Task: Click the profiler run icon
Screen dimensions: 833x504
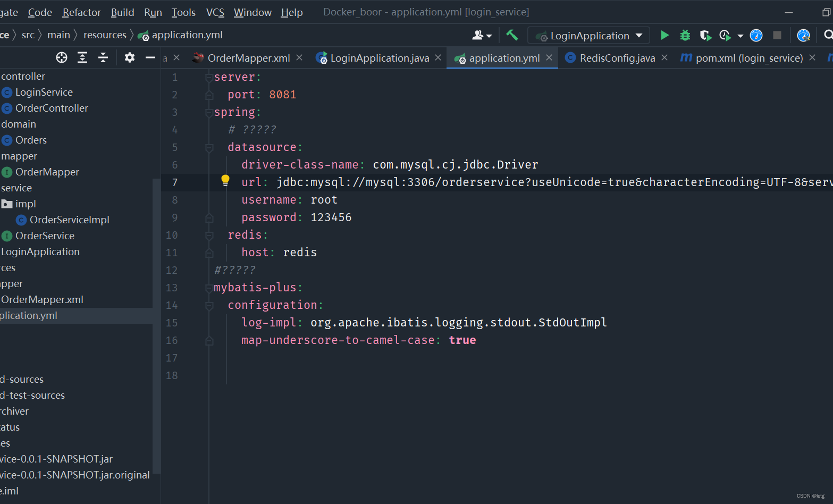Action: 725,36
